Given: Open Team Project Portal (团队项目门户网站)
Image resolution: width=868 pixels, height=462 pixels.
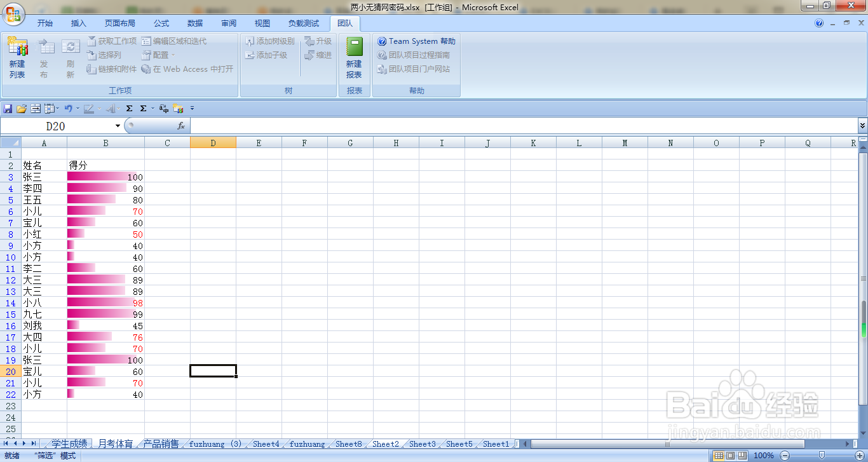Looking at the screenshot, I should pos(414,69).
